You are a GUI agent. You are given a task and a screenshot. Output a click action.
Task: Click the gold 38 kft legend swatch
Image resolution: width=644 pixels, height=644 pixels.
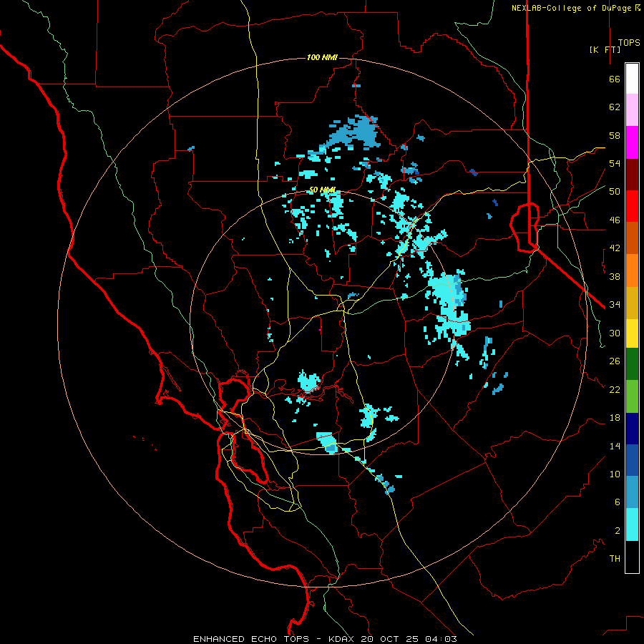(x=632, y=303)
